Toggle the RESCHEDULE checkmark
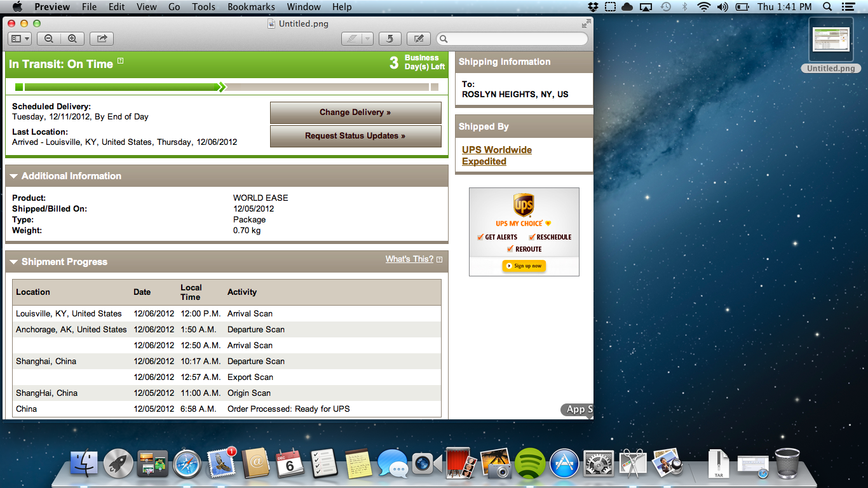This screenshot has width=868, height=488. [532, 237]
